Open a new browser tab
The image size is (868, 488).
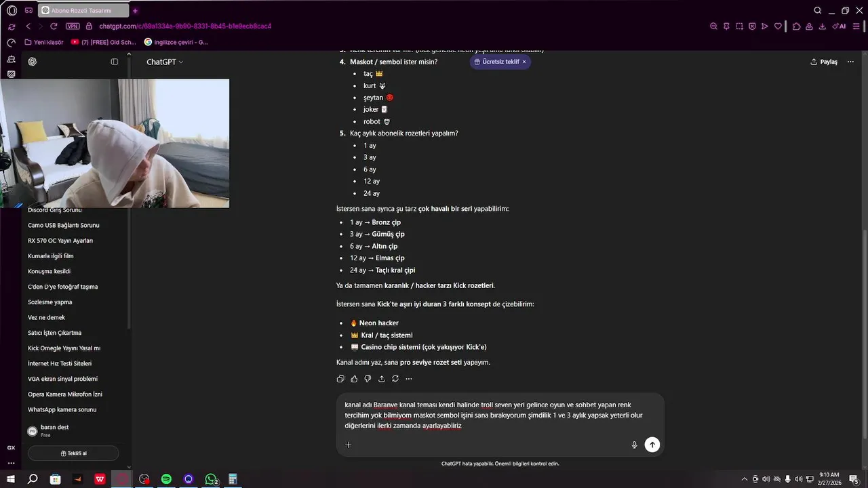click(x=135, y=11)
